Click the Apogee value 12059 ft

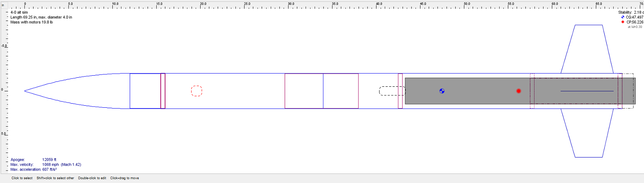(x=49, y=160)
